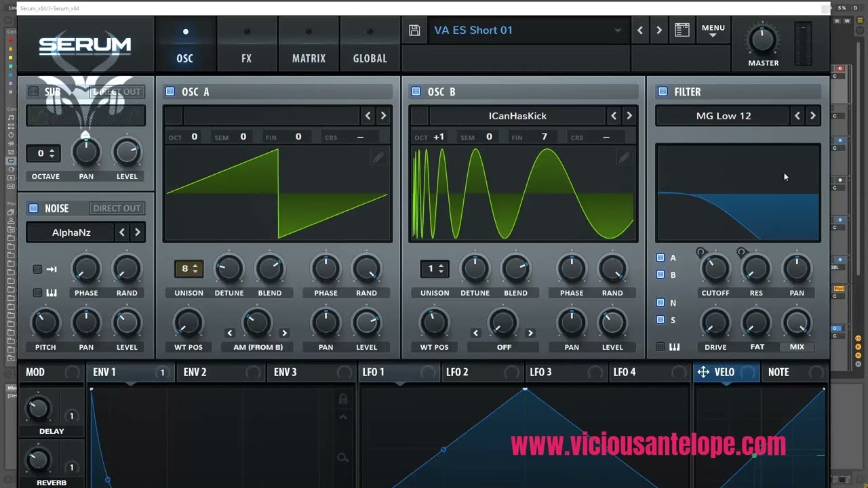Screen dimensions: 868x488
Task: Click previous filter type arrow
Action: tap(797, 116)
